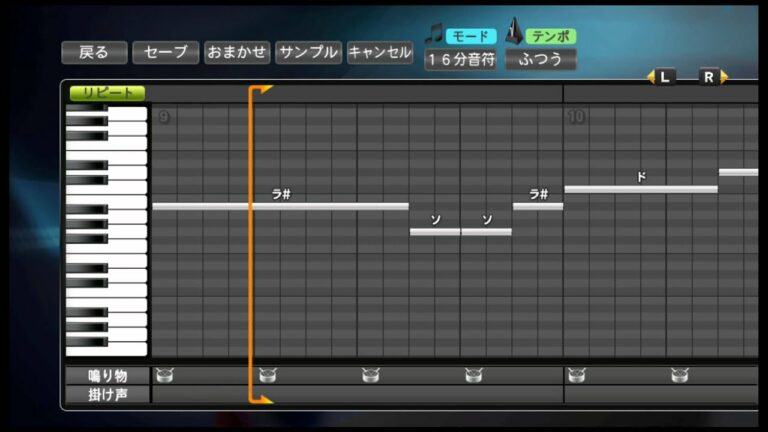The height and width of the screenshot is (432, 768).
Task: Click セーブ to save the song
Action: [165, 53]
